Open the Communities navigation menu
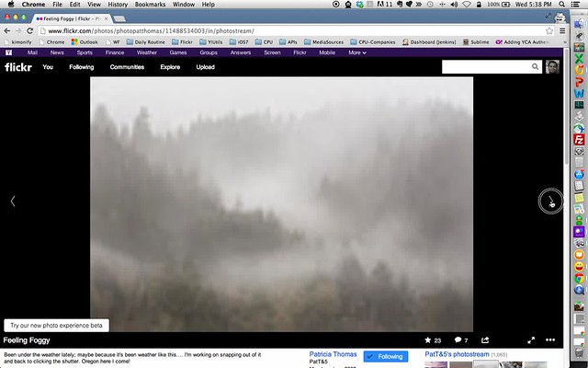 pos(127,67)
